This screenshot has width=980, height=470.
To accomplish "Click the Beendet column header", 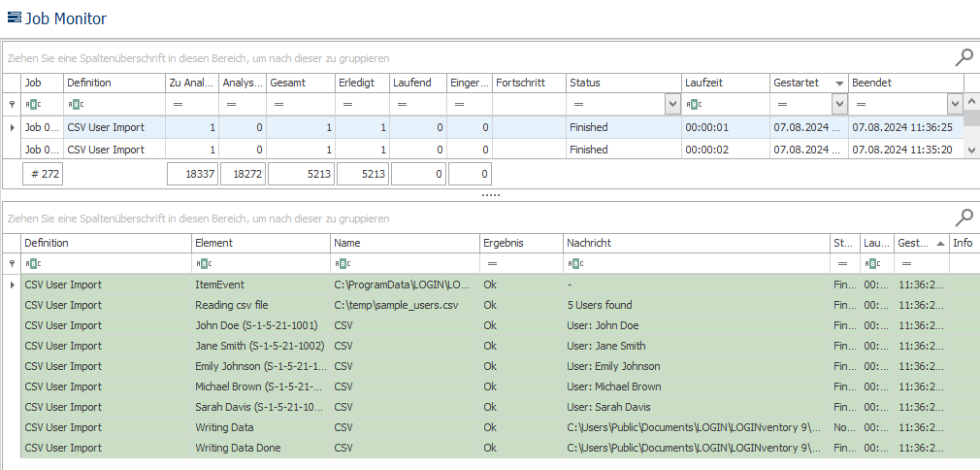I will [905, 83].
